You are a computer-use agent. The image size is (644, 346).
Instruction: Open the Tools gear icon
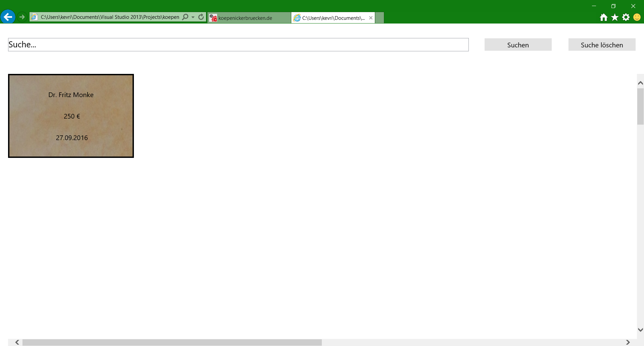pos(626,17)
